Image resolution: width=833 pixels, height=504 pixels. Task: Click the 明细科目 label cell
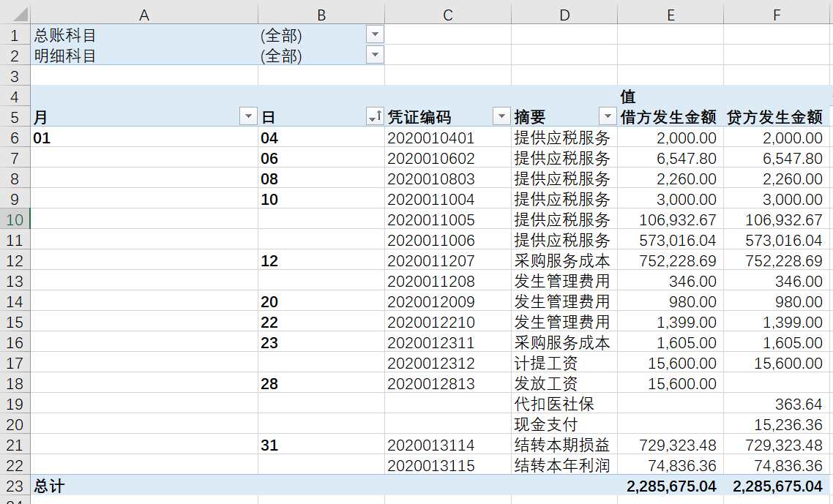point(144,56)
